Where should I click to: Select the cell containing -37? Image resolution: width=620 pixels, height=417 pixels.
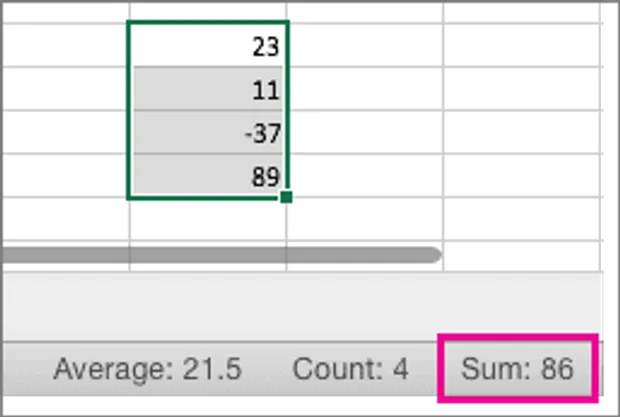(208, 132)
